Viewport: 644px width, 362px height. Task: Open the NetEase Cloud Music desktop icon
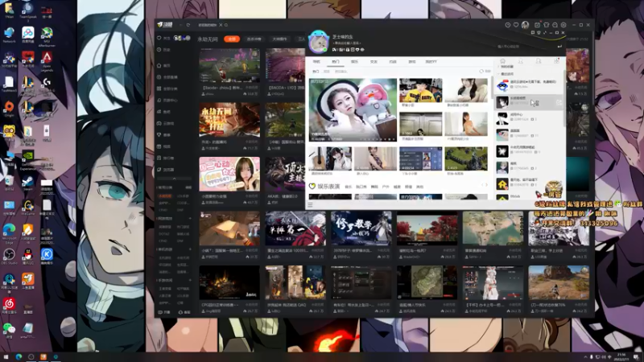click(x=9, y=306)
